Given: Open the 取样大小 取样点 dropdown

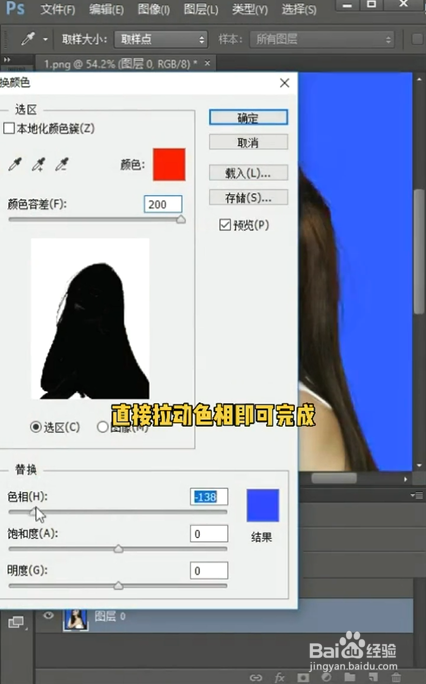Looking at the screenshot, I should (x=161, y=39).
